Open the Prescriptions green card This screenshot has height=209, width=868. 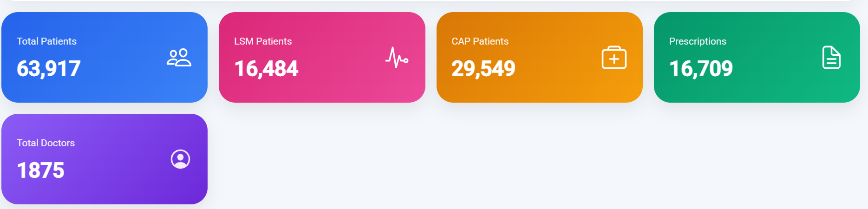[757, 58]
